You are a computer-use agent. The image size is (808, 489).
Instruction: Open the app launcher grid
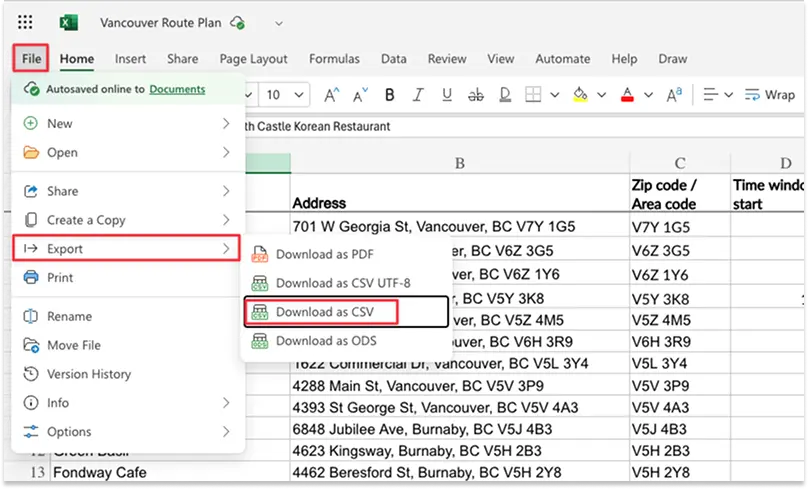25,22
